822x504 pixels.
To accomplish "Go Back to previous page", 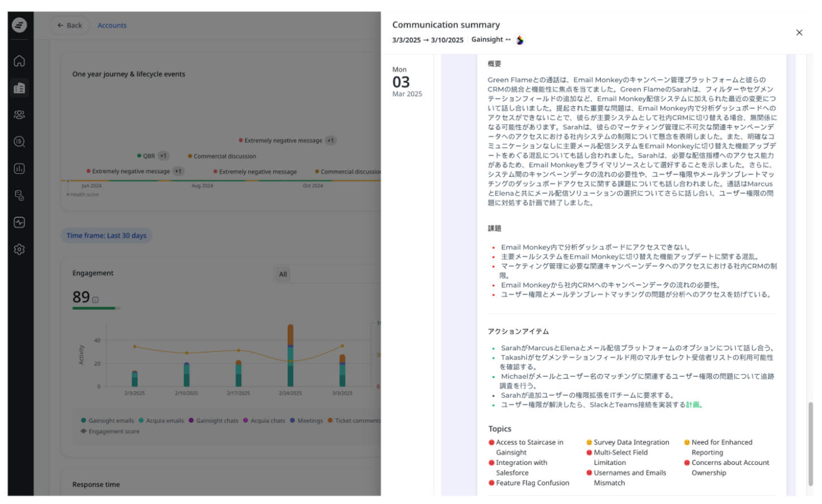I will 70,25.
